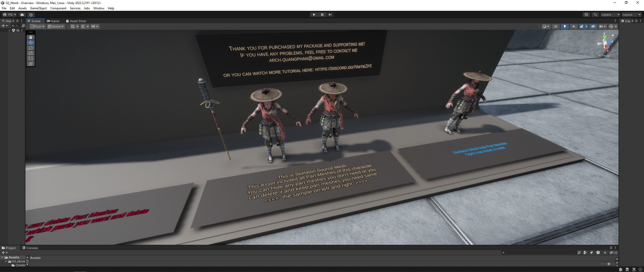644x272 pixels.
Task: Toggle hidden packages count (25)
Action: (x=613, y=253)
